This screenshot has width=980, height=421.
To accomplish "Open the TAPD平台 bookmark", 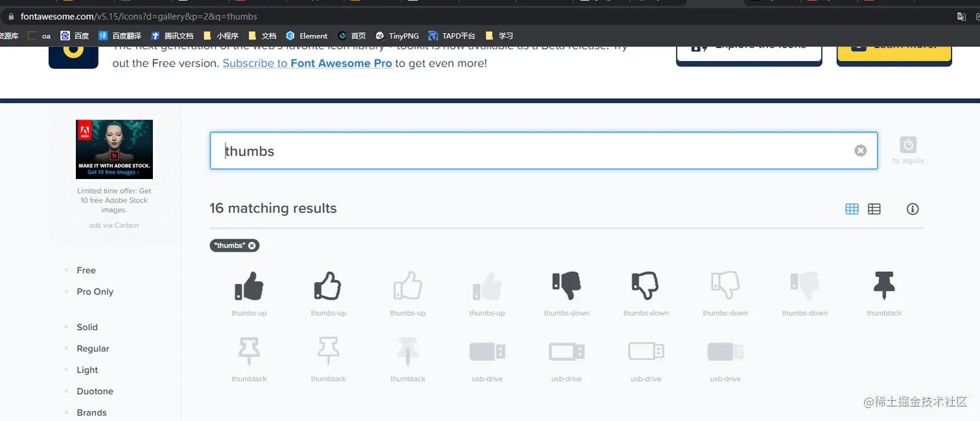I will pos(452,36).
